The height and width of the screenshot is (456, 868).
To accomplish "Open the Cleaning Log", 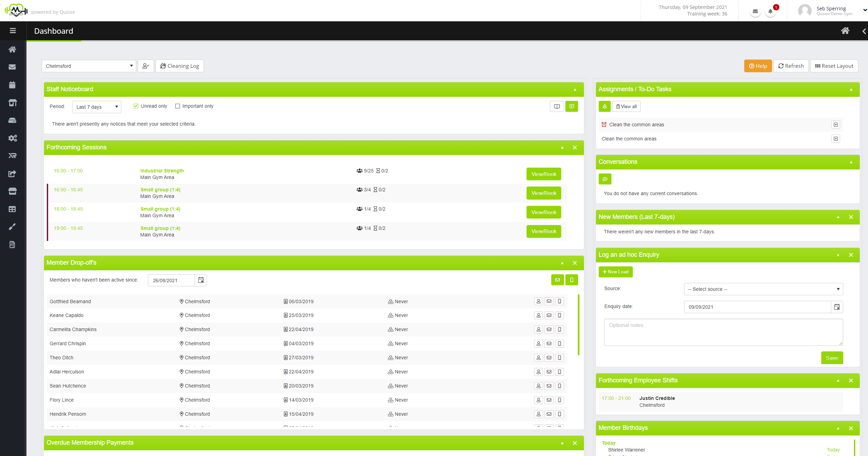I will tap(180, 66).
